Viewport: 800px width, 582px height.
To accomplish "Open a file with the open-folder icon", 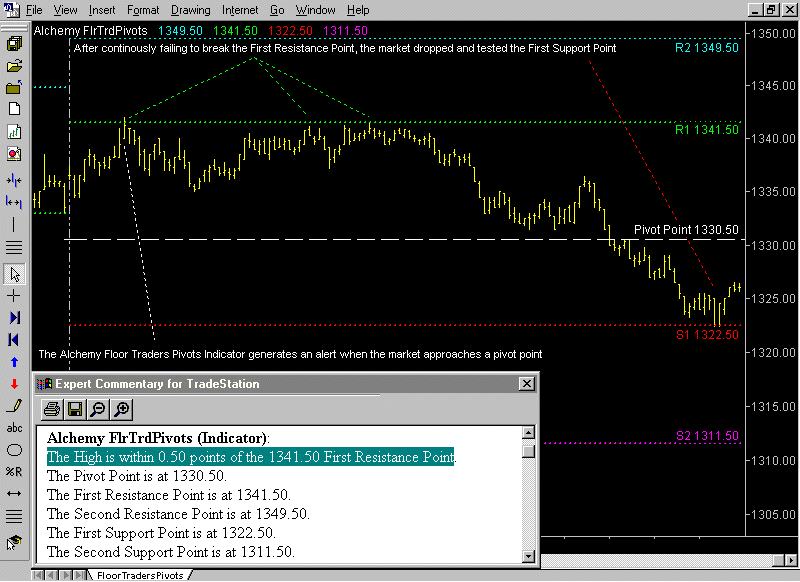I will coord(14,66).
